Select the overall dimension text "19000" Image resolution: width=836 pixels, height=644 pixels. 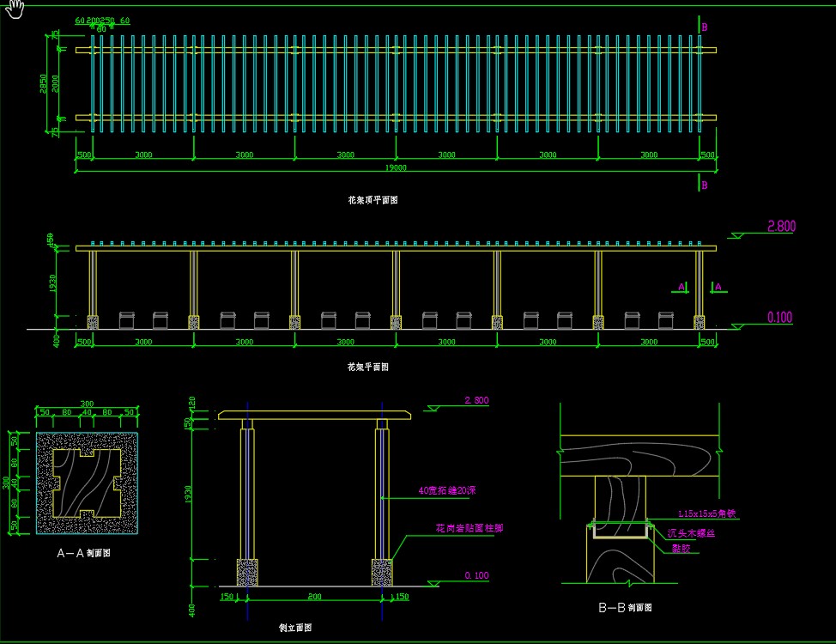tap(396, 167)
